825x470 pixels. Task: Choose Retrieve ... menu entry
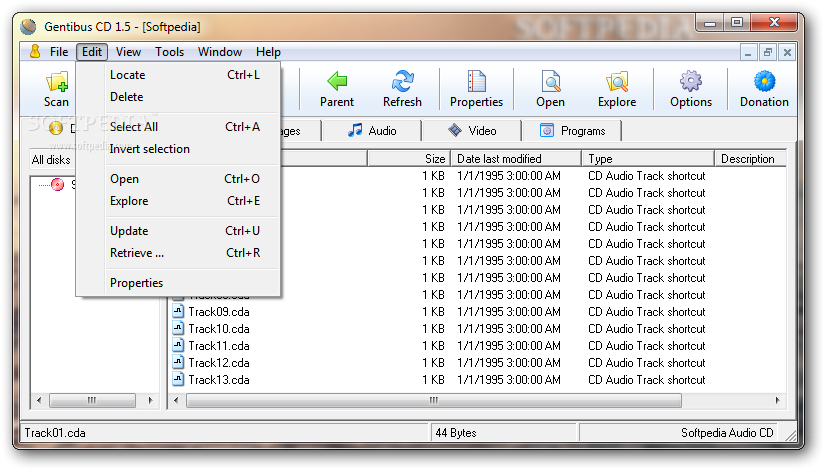coord(178,253)
